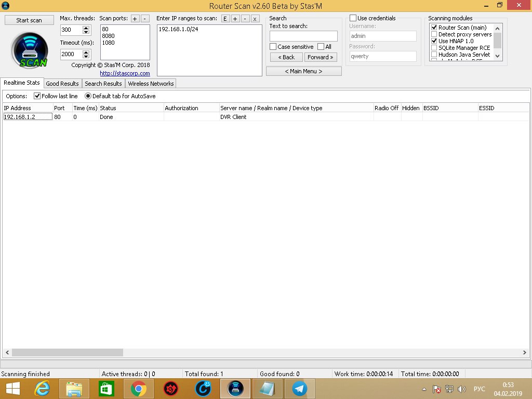Click Start scan button
532x399 pixels.
tap(29, 20)
